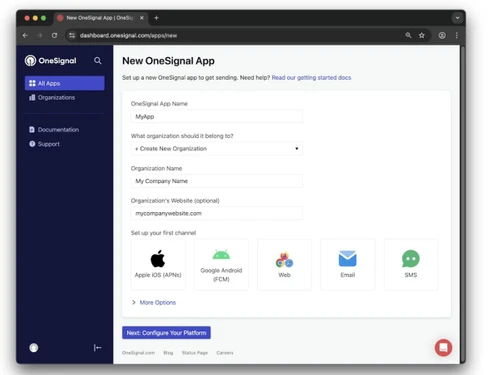
Task: Click the browser forward arrow
Action: (x=40, y=35)
